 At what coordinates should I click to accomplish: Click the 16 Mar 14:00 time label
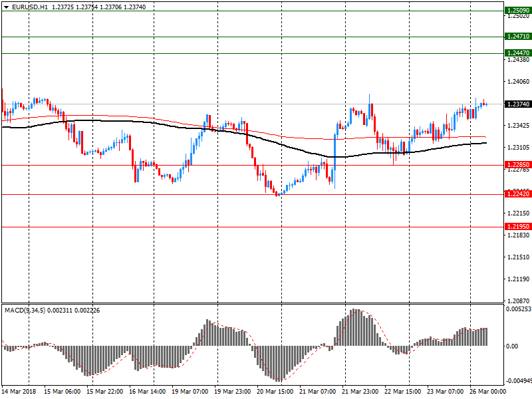(148, 392)
